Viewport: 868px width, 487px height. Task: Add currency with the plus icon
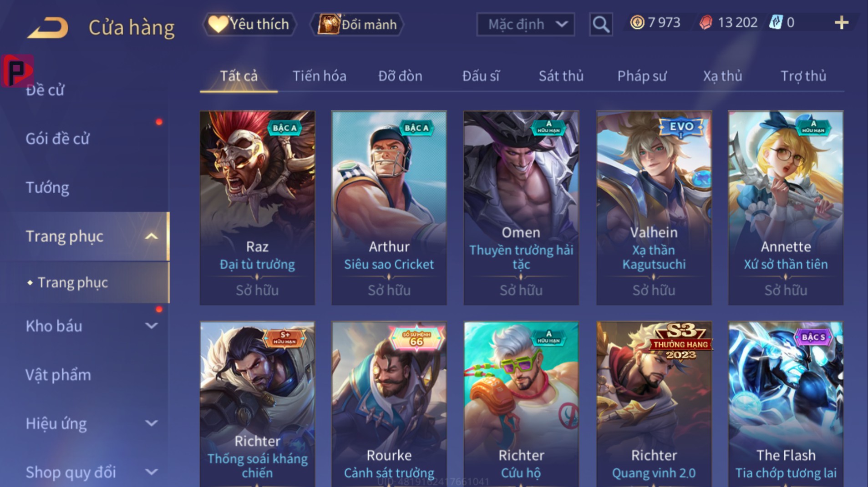[x=842, y=23]
